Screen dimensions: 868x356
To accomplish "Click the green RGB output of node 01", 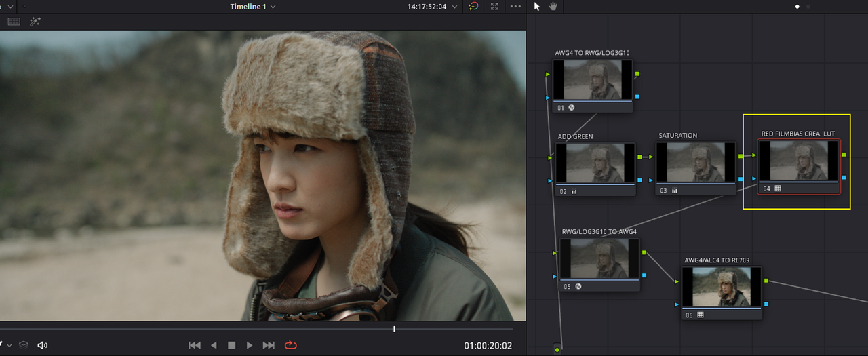I will click(637, 73).
